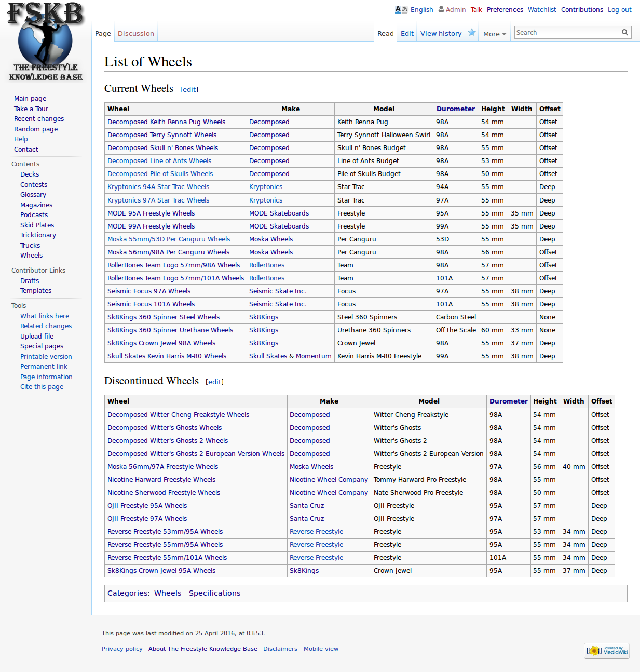Open Nicotine Wheel Company make link
The width and height of the screenshot is (640, 672).
click(329, 480)
